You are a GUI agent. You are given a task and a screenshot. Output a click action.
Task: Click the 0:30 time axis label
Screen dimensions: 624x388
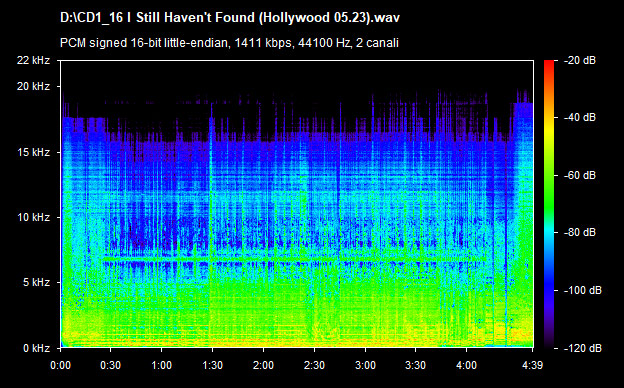[111, 365]
